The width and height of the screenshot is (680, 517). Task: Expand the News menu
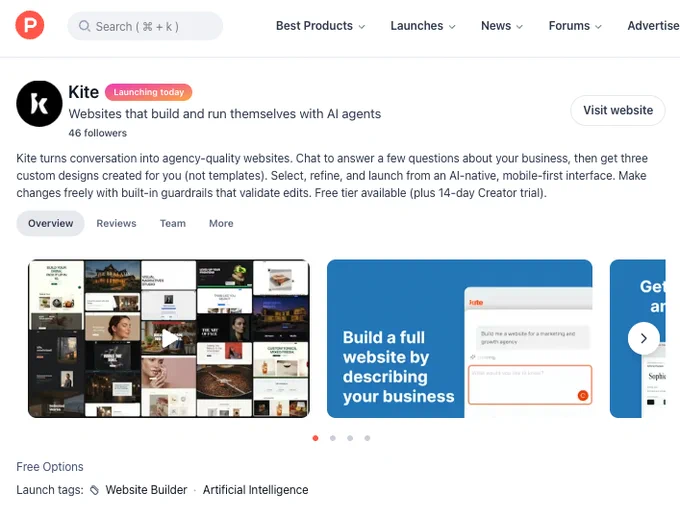pos(502,26)
